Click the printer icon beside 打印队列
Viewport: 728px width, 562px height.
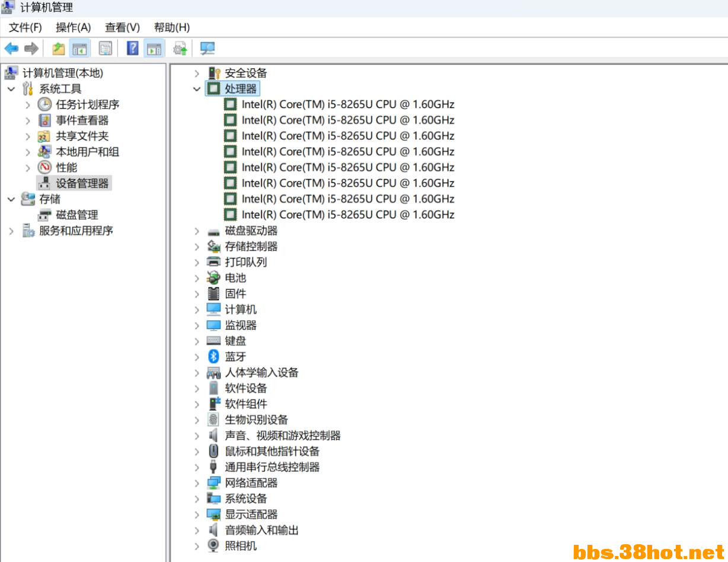point(214,262)
